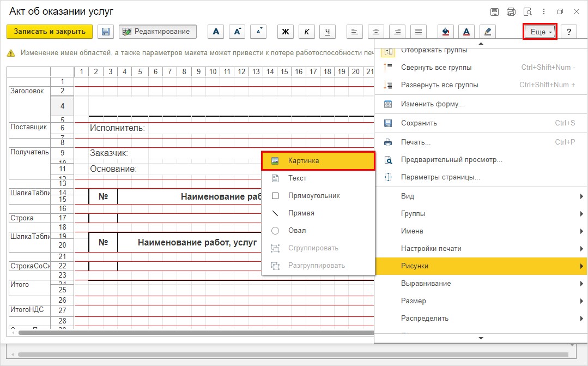This screenshot has width=588, height=366.
Task: Click Сгруппировать menu entry
Action: click(318, 248)
